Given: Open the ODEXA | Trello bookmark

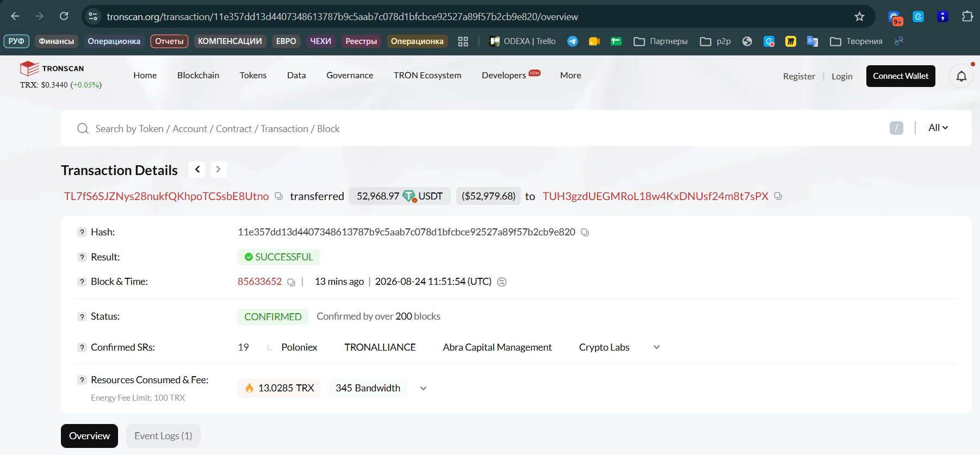Looking at the screenshot, I should 523,41.
